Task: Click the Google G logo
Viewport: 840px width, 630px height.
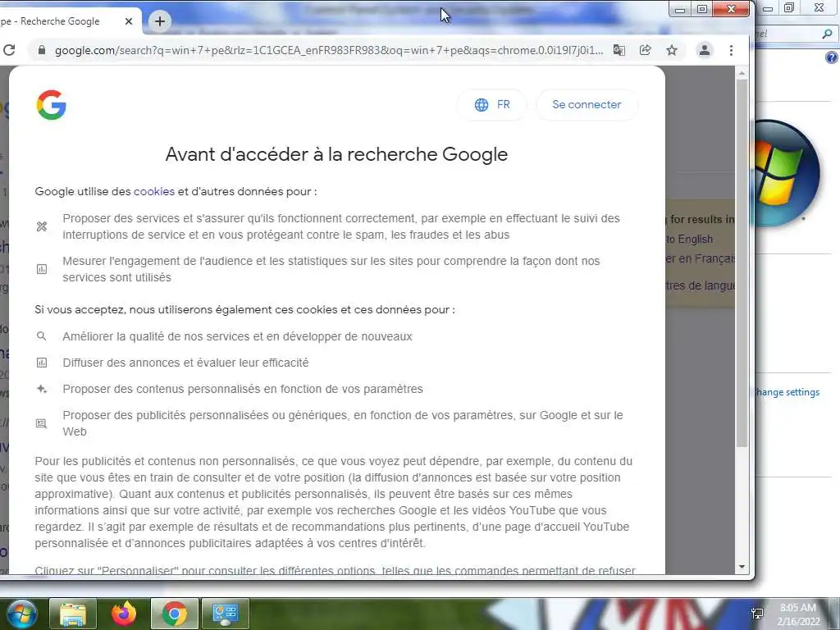Action: 52,104
